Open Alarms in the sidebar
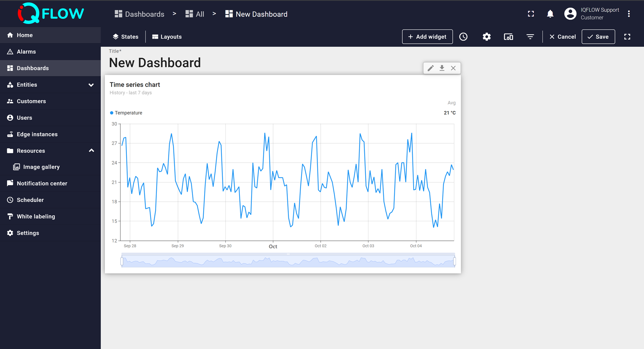The height and width of the screenshot is (349, 644). (x=26, y=52)
